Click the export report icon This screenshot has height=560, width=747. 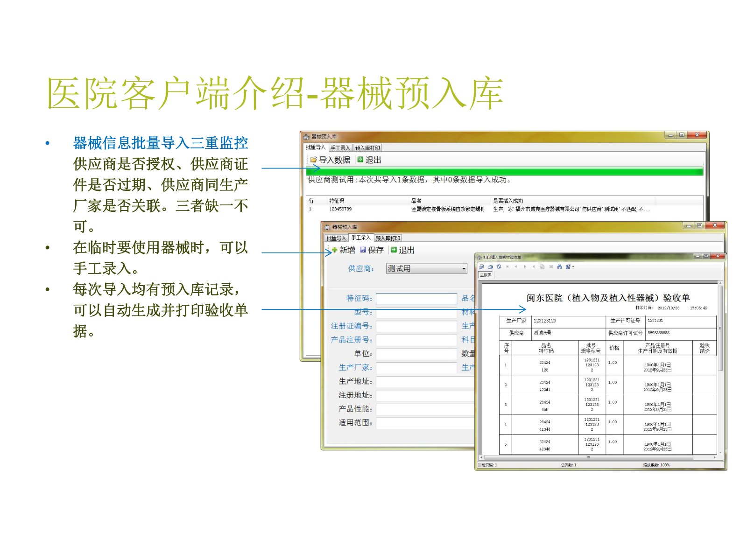481,267
